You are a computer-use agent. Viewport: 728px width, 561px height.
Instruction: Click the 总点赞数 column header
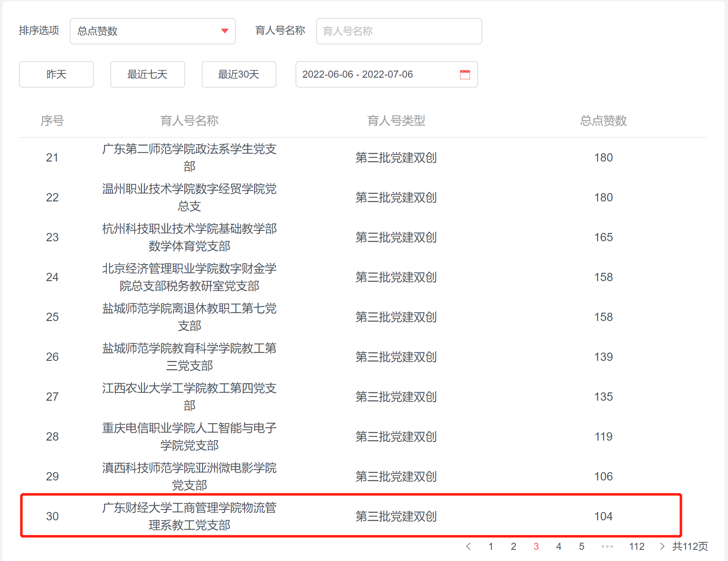click(x=603, y=121)
